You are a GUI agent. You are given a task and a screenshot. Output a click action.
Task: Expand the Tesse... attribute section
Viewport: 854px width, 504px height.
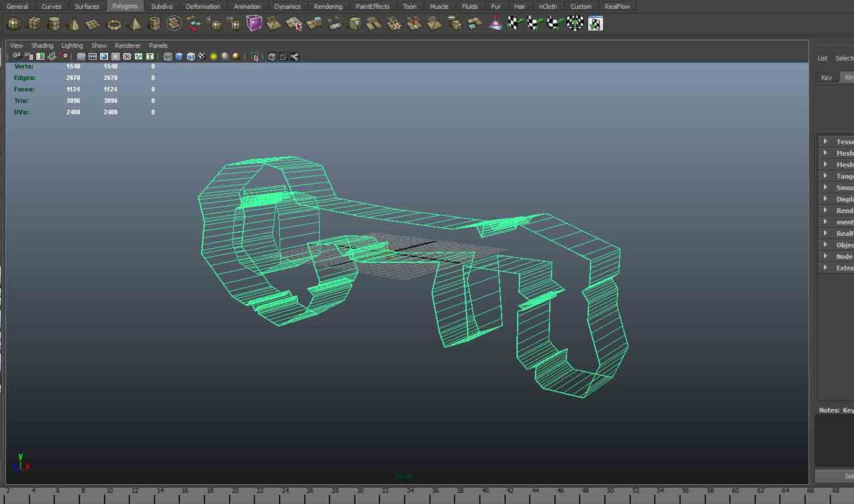[836, 141]
